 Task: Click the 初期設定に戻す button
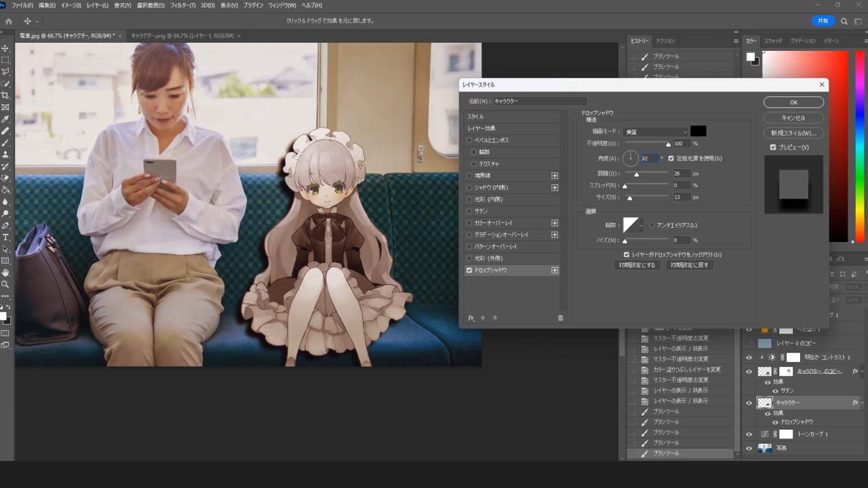coord(690,265)
